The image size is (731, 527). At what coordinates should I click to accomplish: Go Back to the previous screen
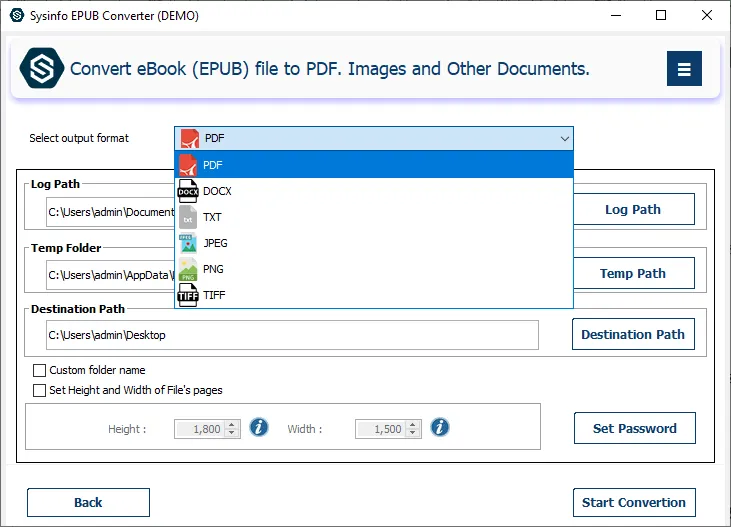click(88, 502)
